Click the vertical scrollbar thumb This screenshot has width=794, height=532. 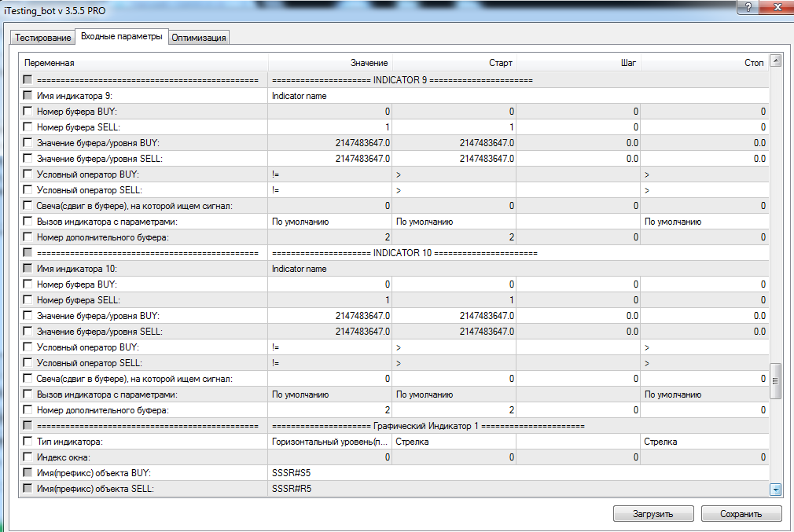pos(775,382)
